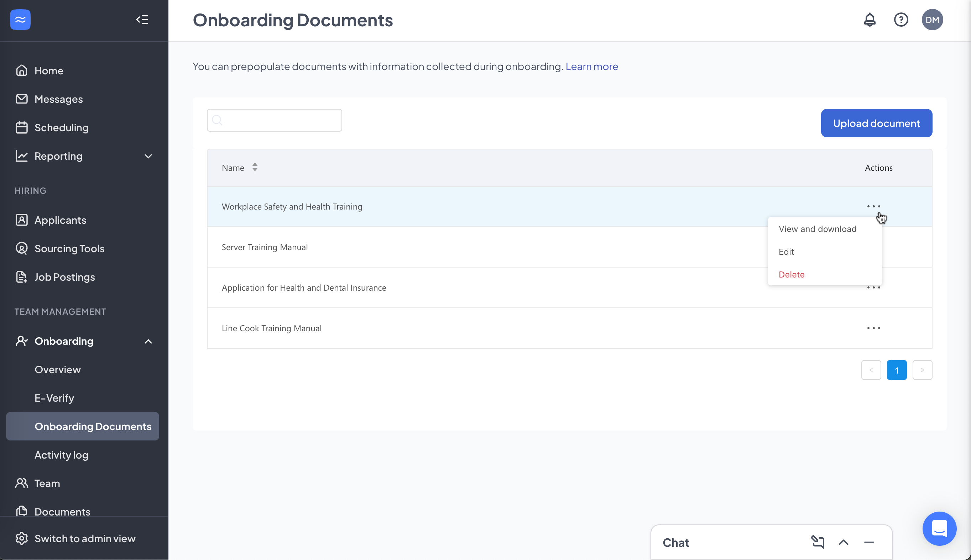
Task: Select View and download from the menu
Action: [x=817, y=228]
